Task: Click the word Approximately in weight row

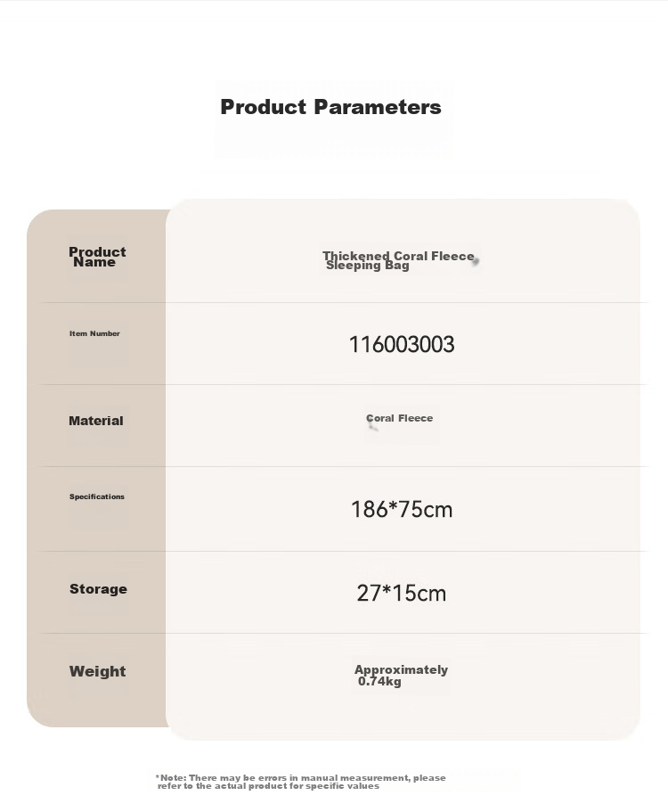Action: [x=401, y=669]
